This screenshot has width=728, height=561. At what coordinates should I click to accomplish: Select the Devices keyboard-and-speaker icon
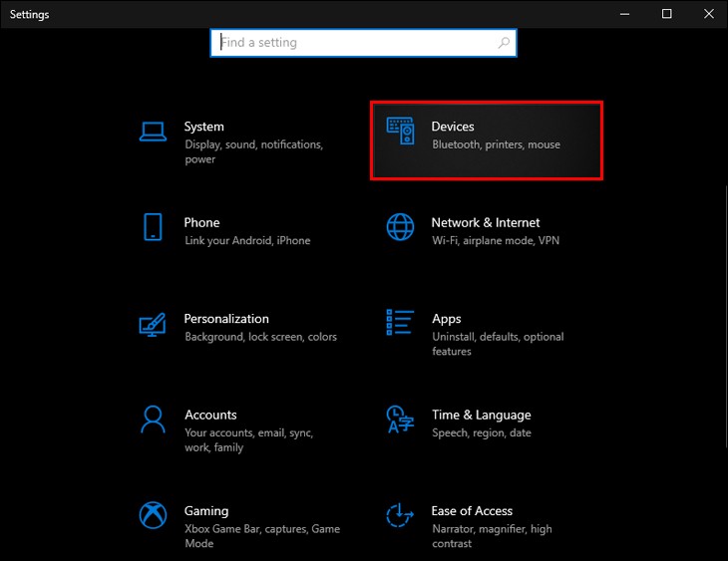[x=400, y=131]
